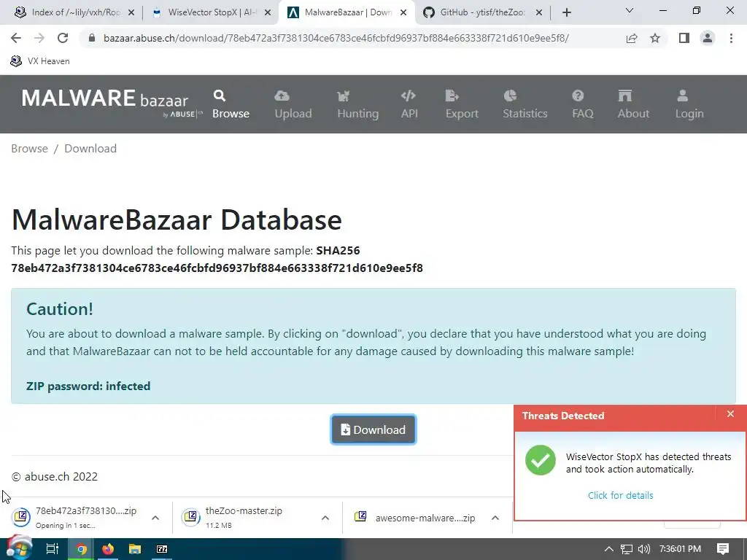The width and height of the screenshot is (747, 560).
Task: Reload the MalwareBazaar page
Action: click(63, 38)
